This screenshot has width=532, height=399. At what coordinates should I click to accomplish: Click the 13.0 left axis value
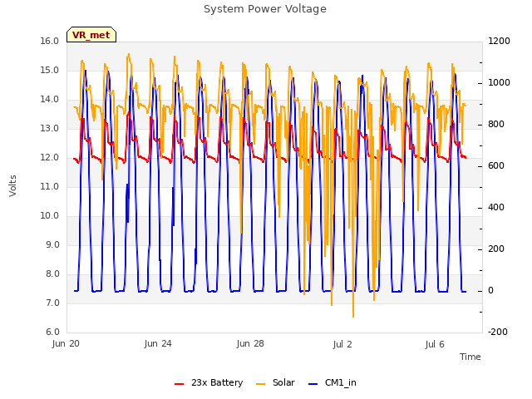[x=50, y=129]
